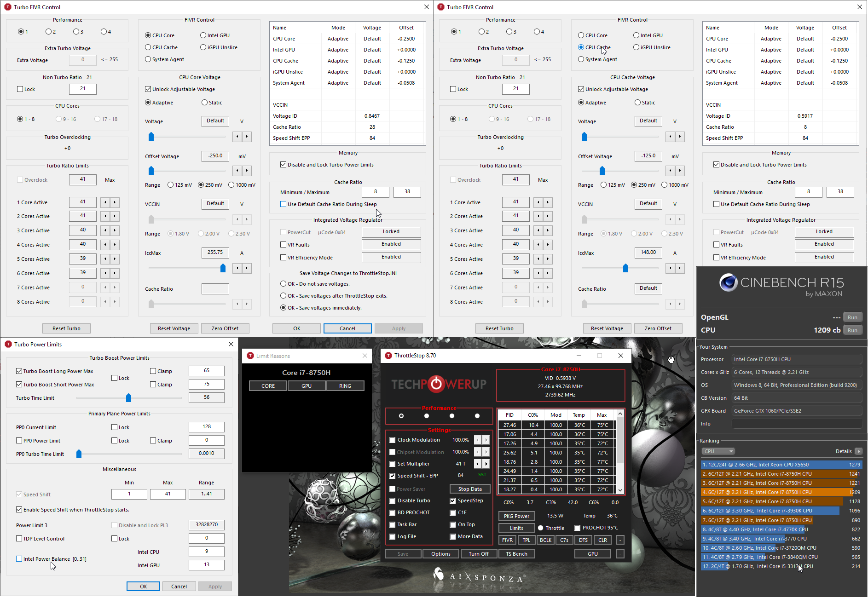Expand ranking Details in Cinebench
Viewport: 868px width, 598px height.
[x=859, y=451]
